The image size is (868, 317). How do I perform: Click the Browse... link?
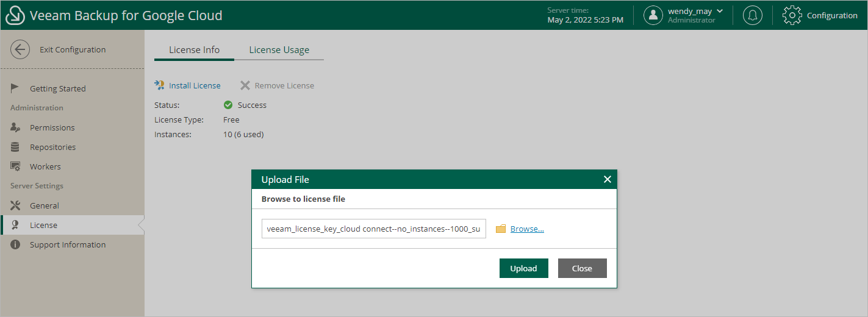[527, 229]
